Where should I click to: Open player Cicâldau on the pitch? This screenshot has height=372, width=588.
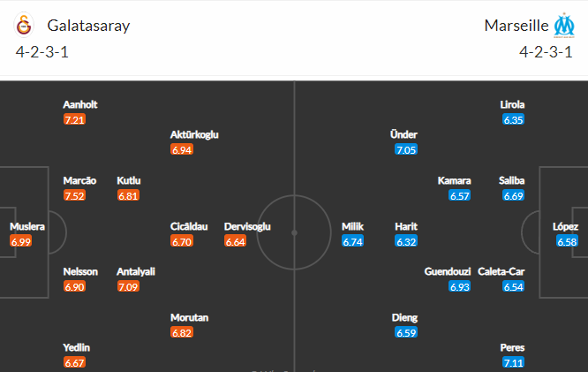coord(189,227)
